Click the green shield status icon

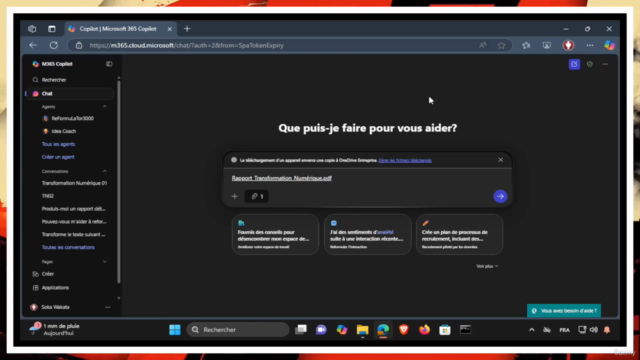pyautogui.click(x=590, y=64)
